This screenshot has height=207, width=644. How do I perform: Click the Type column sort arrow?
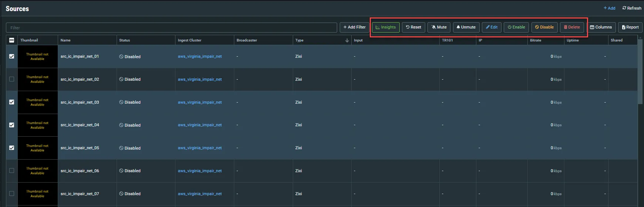[x=347, y=40]
